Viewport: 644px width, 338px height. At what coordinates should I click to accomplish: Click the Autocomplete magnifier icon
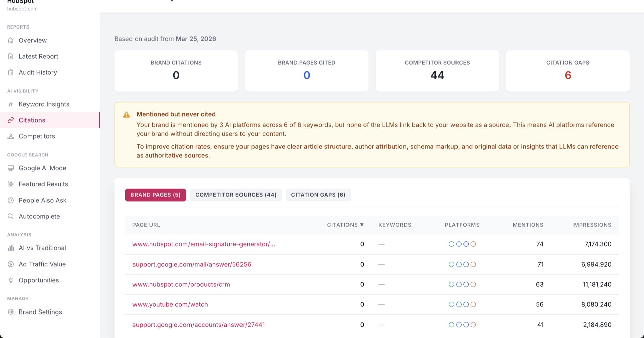tap(11, 216)
